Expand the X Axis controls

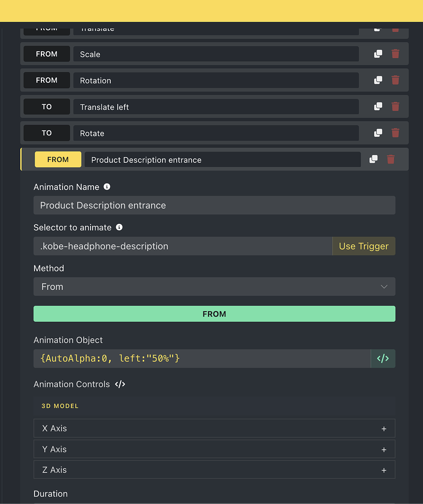click(384, 428)
